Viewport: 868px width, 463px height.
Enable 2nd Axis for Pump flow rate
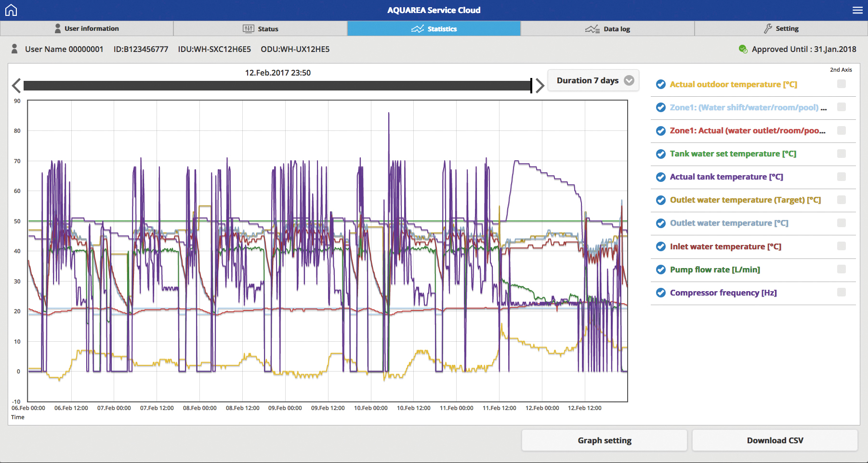[x=841, y=269]
